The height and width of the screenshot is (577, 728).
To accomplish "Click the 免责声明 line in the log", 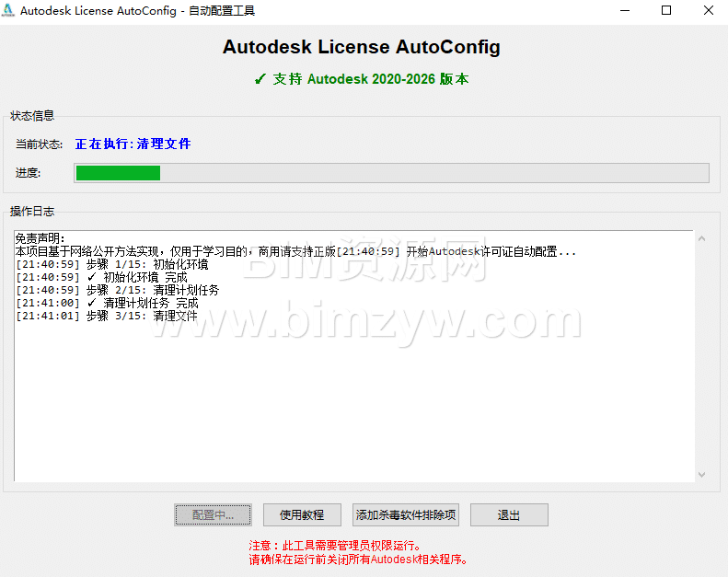I will coord(40,238).
